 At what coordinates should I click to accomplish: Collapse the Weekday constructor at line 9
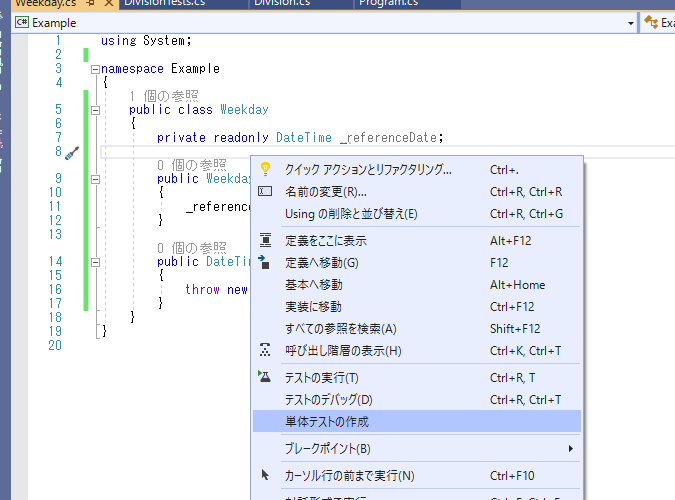[95, 179]
